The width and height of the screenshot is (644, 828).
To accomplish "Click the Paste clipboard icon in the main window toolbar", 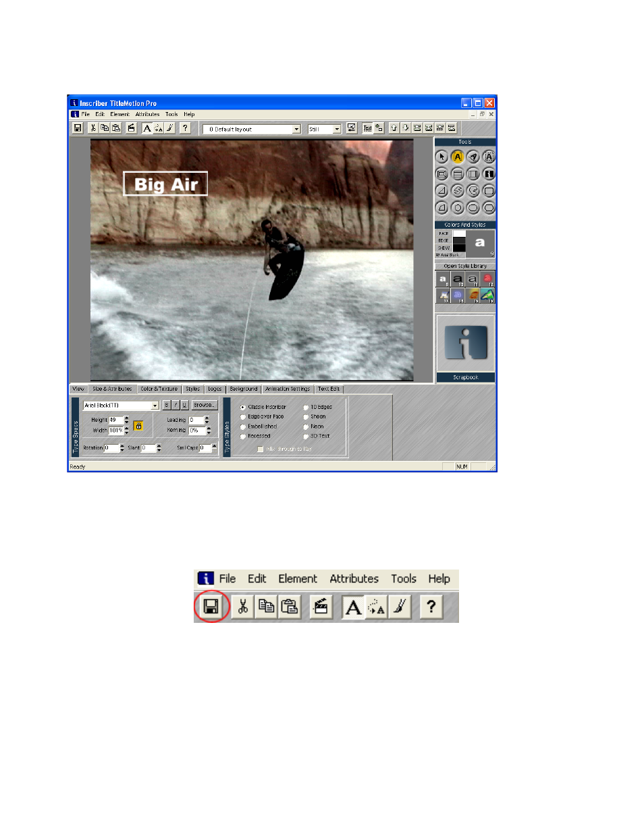I will click(115, 128).
